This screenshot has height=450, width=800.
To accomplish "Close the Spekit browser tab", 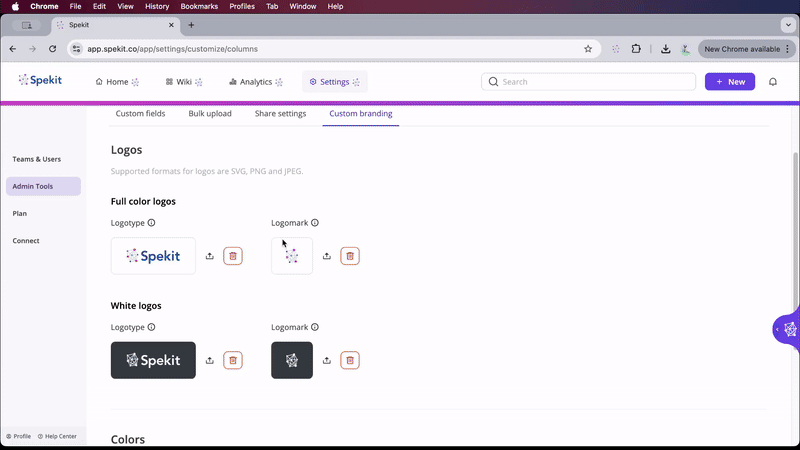I will pos(171,24).
